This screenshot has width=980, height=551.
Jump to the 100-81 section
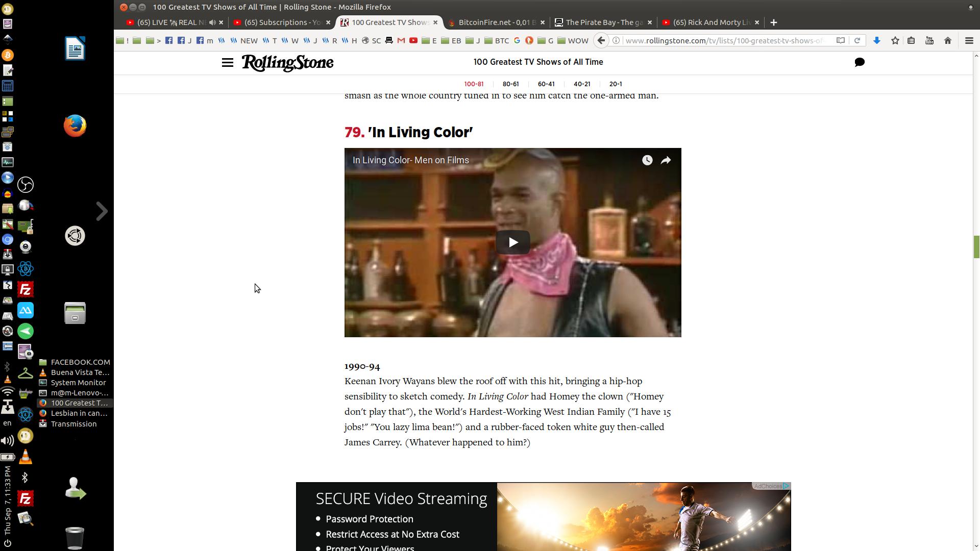pos(474,84)
